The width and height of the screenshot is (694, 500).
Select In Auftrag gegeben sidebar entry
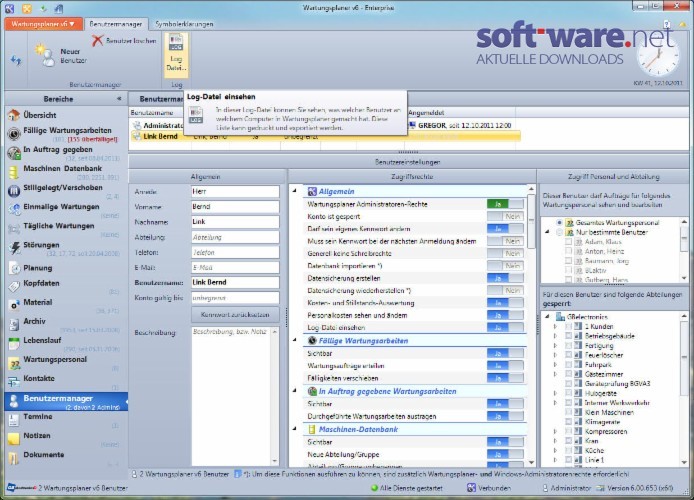coord(66,153)
